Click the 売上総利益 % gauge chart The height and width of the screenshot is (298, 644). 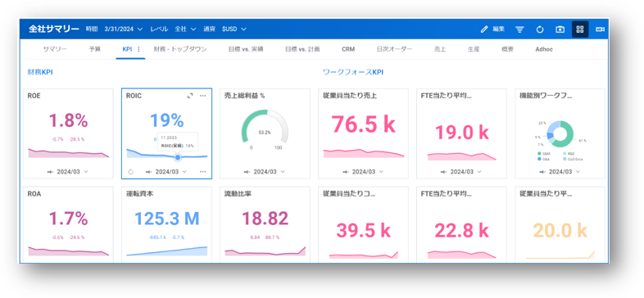(265, 127)
